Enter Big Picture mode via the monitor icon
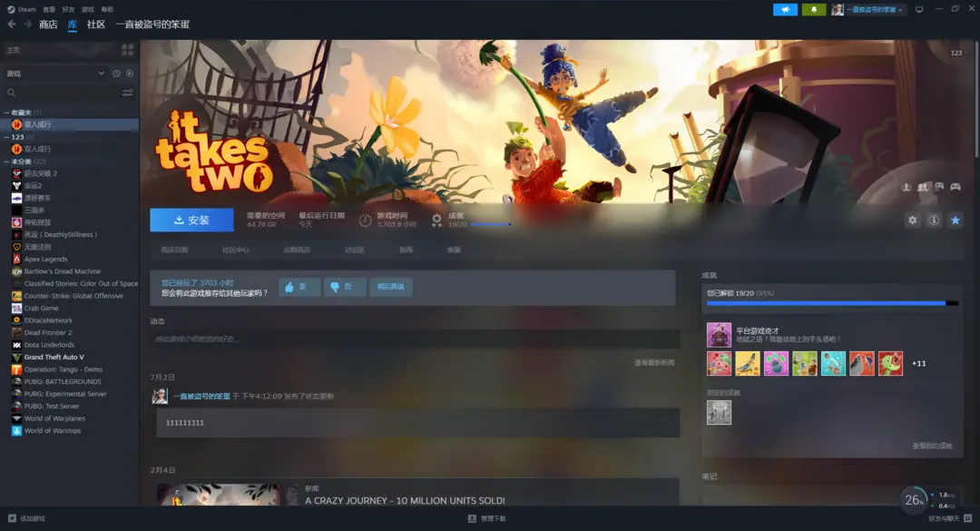The width and height of the screenshot is (980, 531). click(x=918, y=9)
